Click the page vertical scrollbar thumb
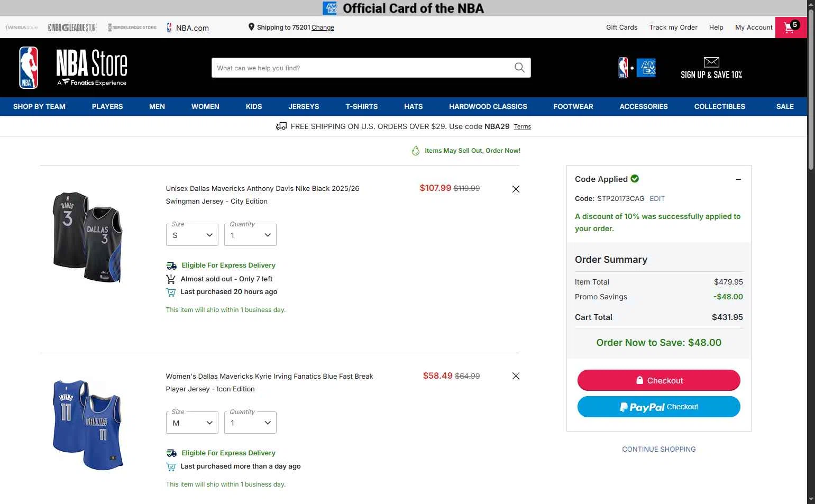This screenshot has height=504, width=815. click(x=811, y=89)
